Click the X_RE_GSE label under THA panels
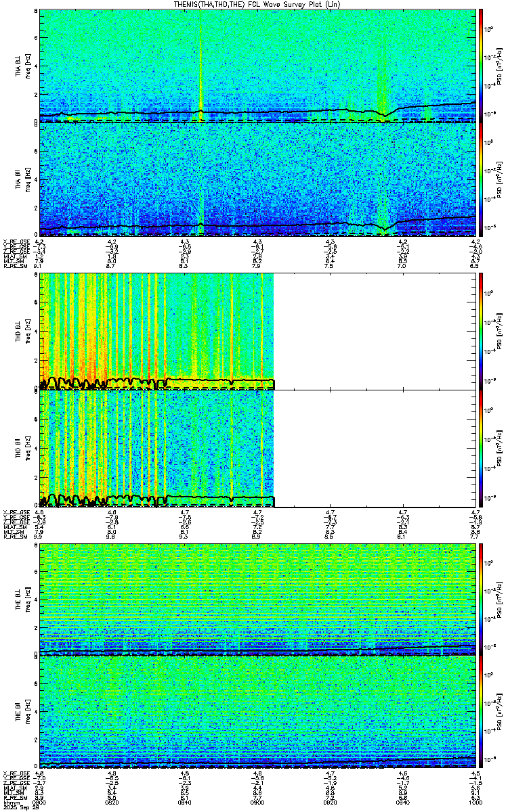The width and height of the screenshot is (508, 812). point(16,241)
